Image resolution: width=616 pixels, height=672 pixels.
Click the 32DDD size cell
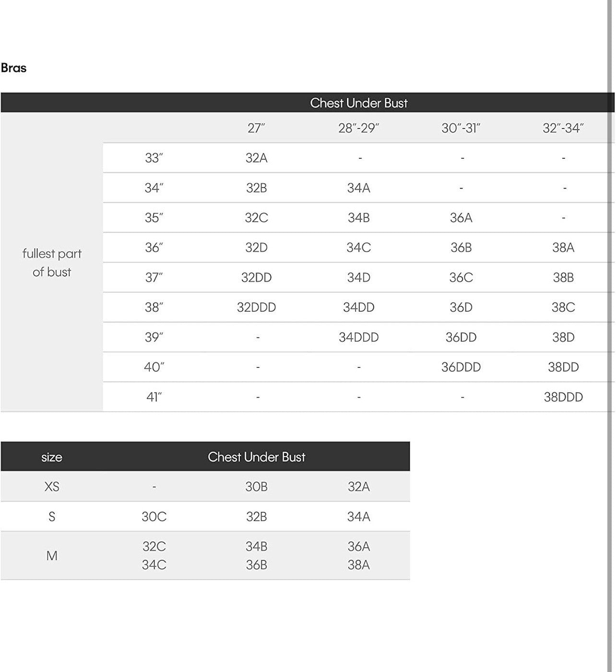pyautogui.click(x=256, y=307)
